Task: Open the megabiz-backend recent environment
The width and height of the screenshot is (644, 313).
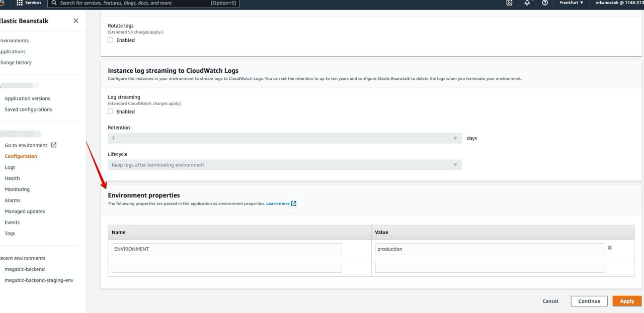Action: point(25,269)
